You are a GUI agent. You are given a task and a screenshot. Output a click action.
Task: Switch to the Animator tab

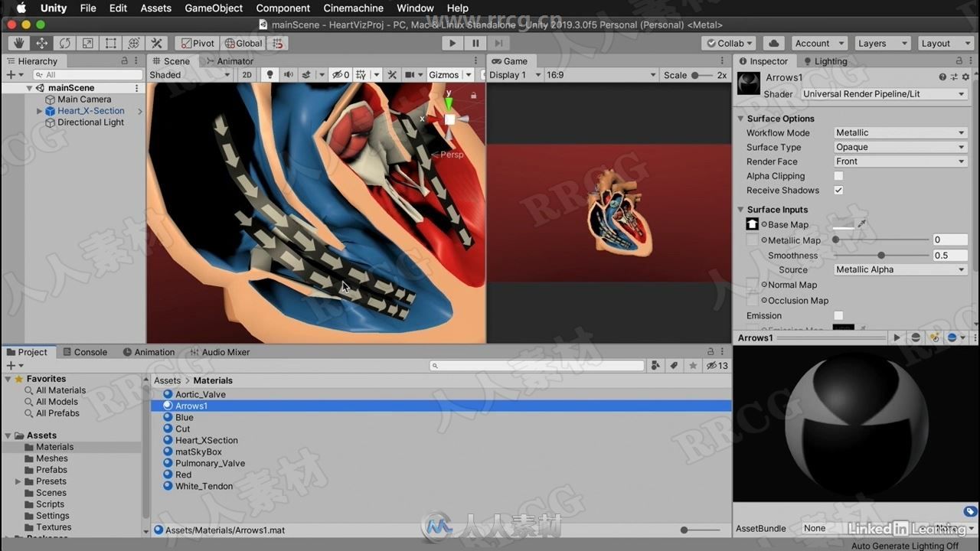(229, 61)
